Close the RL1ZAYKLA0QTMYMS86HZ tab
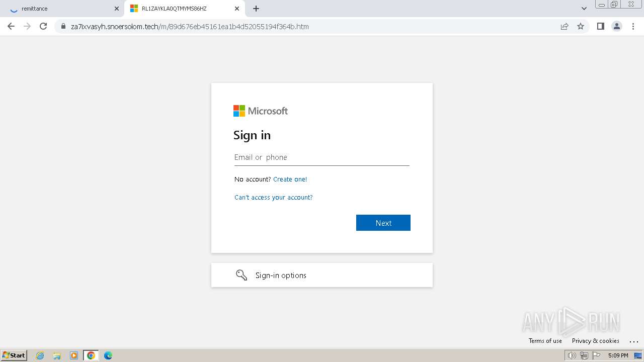Screen dimensions: 644x362 click(x=237, y=9)
